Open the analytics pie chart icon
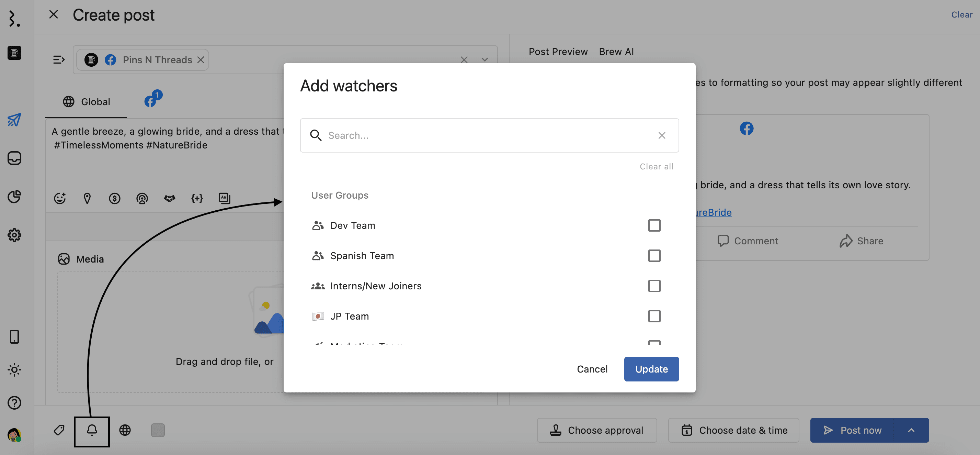This screenshot has width=980, height=455. [14, 197]
